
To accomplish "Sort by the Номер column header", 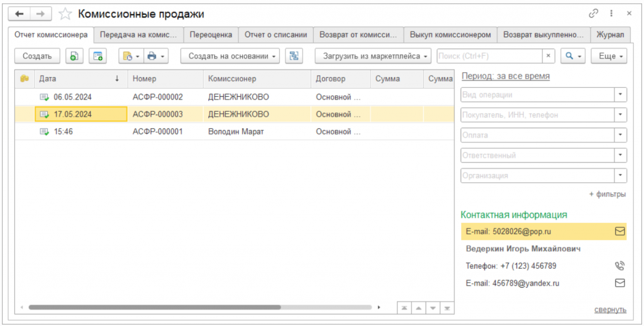I will click(165, 79).
